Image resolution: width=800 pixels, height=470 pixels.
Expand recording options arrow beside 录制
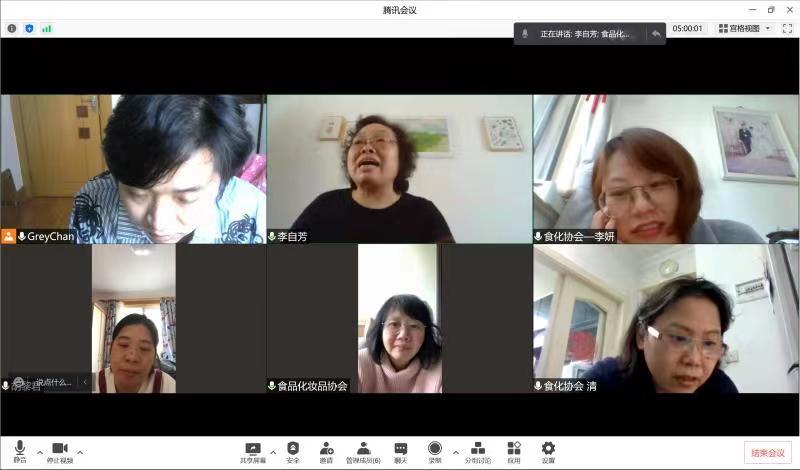pos(456,451)
